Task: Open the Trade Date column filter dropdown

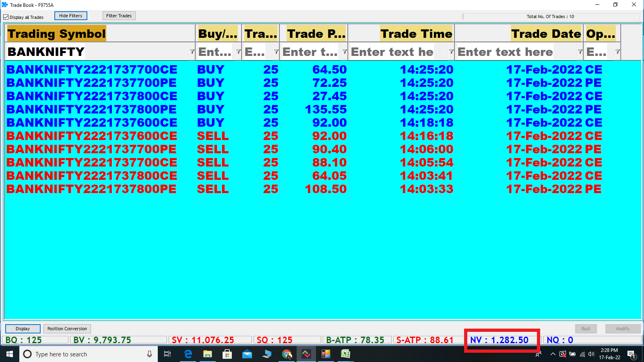Action: (580, 51)
